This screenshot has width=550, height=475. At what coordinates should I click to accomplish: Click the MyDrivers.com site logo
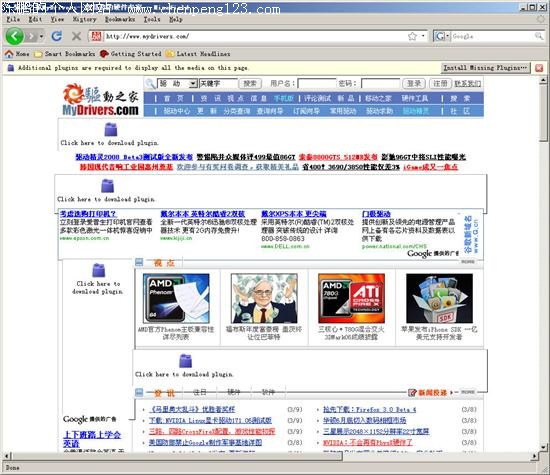click(x=100, y=100)
